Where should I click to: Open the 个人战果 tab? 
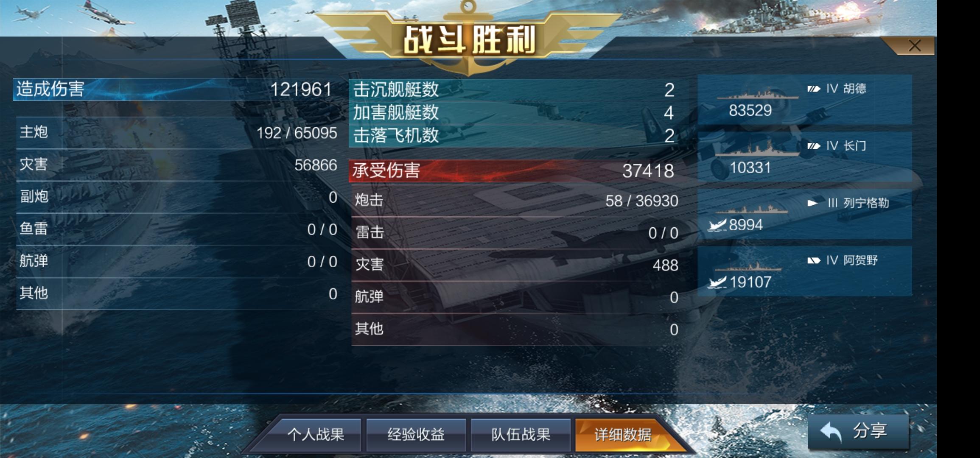tap(316, 434)
